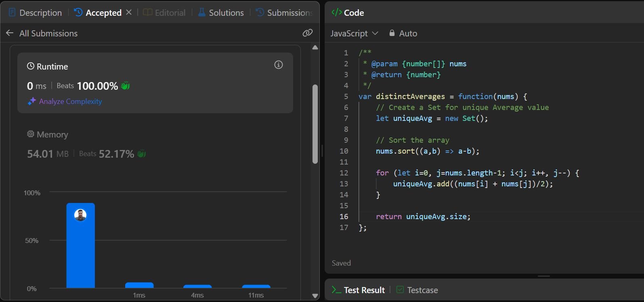The image size is (644, 302).
Task: Click the back arrow beside All Submissions
Action: point(10,33)
